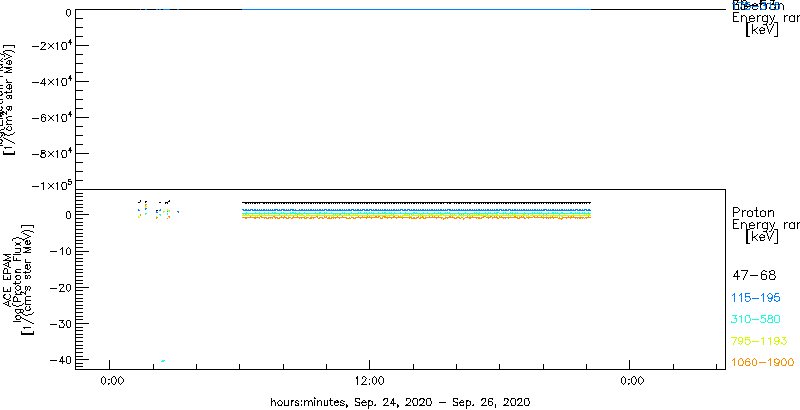The height and width of the screenshot is (410, 800).
Task: Click the [keV] unit under the Proton heading
Action: [x=762, y=237]
